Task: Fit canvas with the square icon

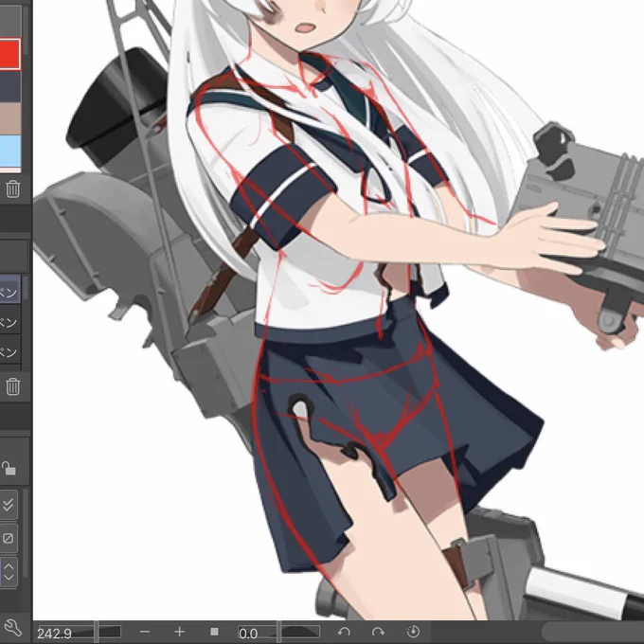Action: tap(214, 632)
